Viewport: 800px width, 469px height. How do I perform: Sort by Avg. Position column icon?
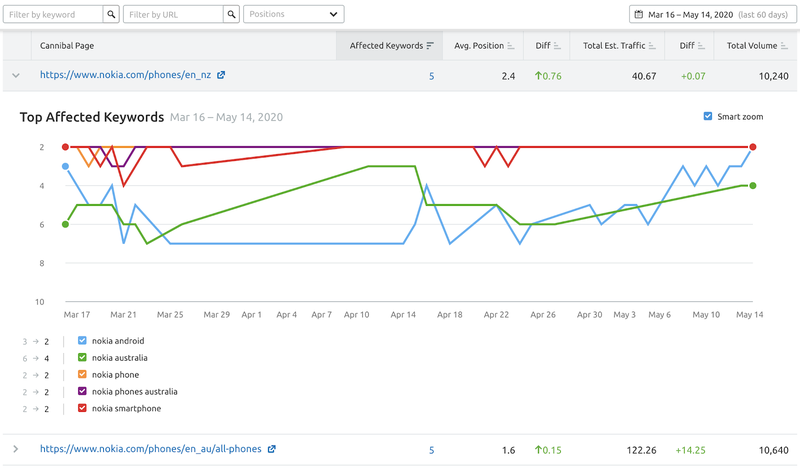click(511, 46)
